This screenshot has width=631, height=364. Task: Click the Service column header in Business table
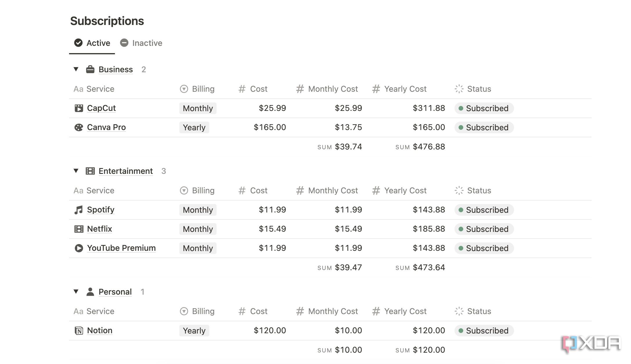click(94, 89)
